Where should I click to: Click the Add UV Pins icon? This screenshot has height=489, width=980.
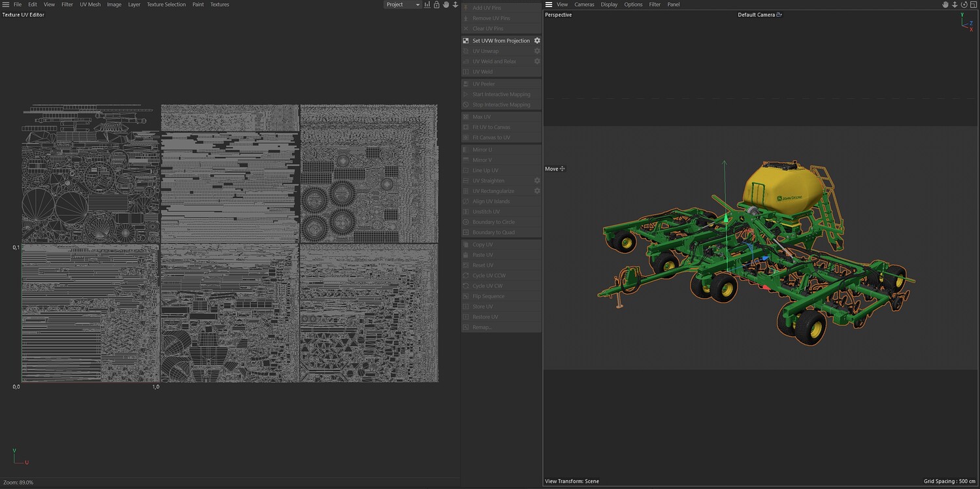pyautogui.click(x=466, y=8)
